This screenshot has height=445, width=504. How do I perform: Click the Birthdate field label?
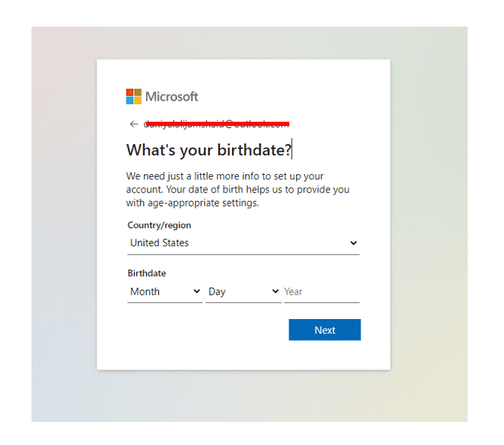tap(147, 274)
